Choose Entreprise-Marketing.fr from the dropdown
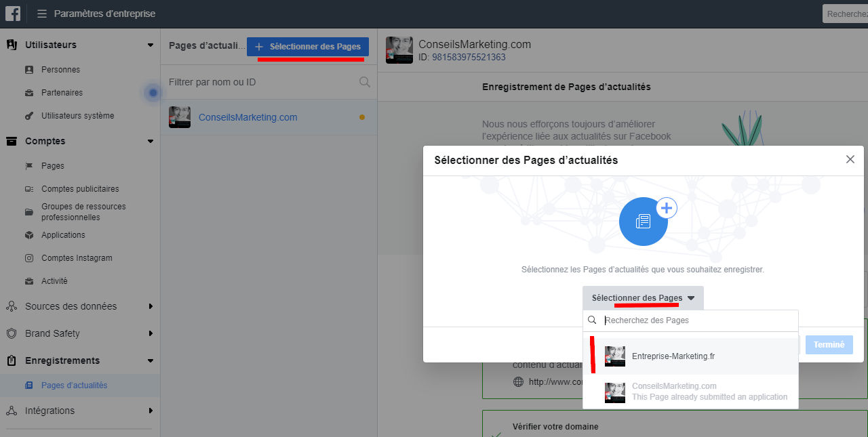The width and height of the screenshot is (868, 437). [690, 356]
